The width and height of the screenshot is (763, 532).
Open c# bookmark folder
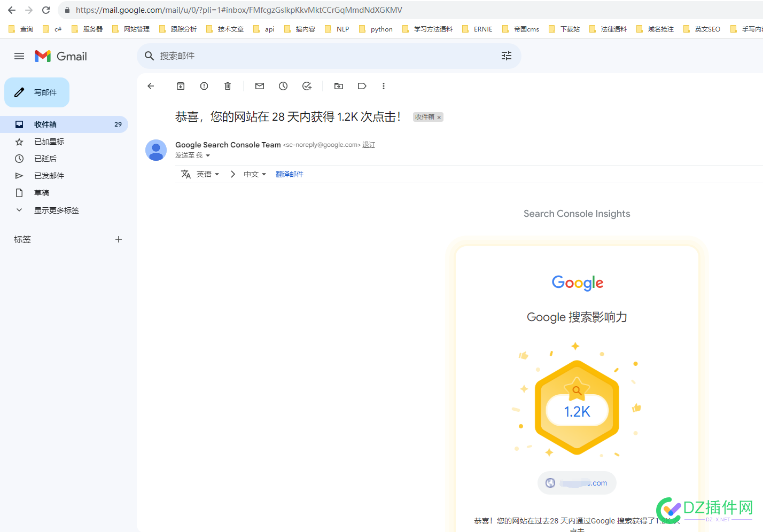[52, 29]
